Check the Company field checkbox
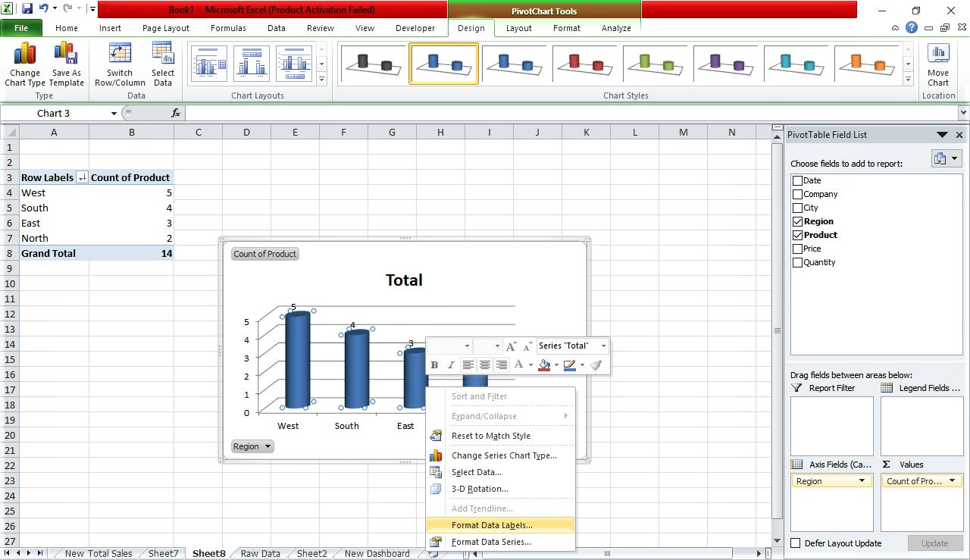The width and height of the screenshot is (970, 560). (797, 194)
